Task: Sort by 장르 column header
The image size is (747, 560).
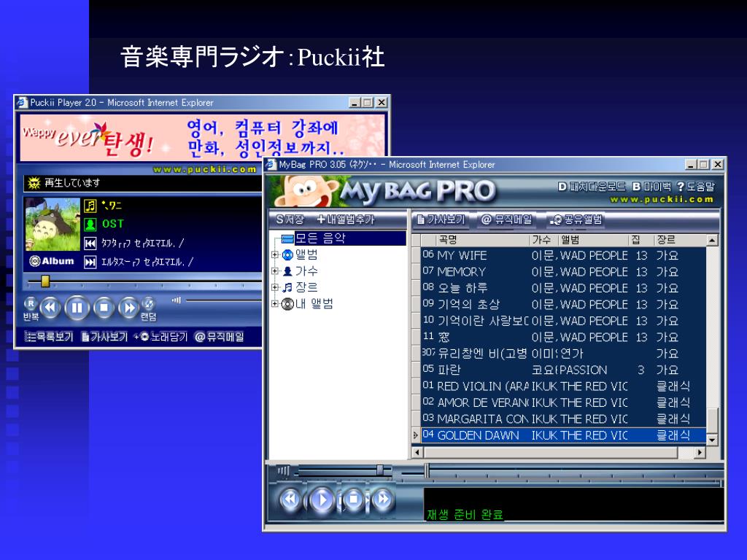Action: click(x=679, y=240)
